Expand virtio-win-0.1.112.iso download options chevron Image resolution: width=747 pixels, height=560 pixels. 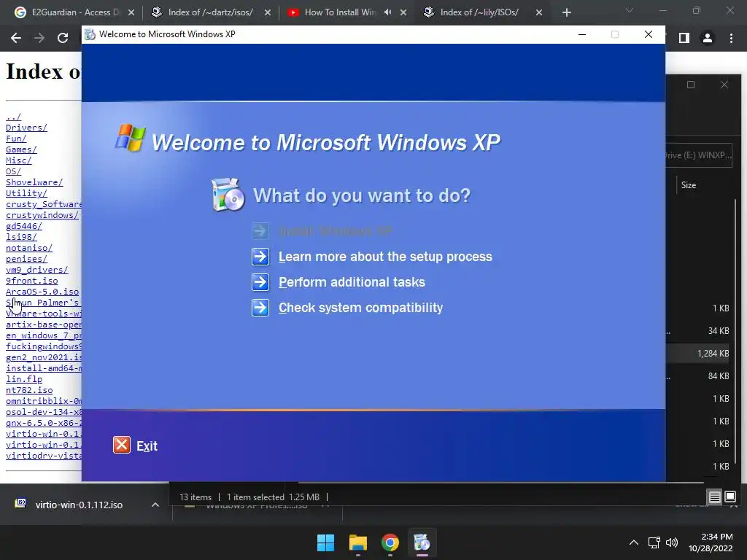pos(155,505)
